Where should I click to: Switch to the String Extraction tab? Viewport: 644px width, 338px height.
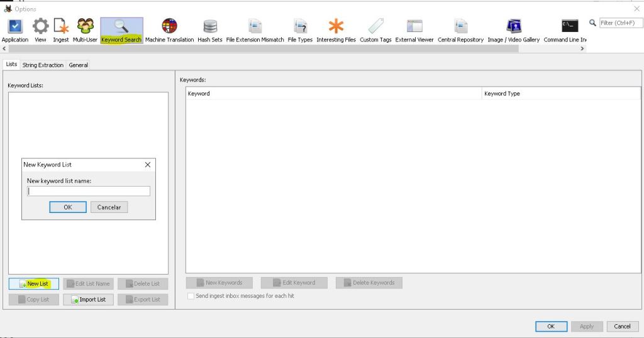click(x=43, y=65)
